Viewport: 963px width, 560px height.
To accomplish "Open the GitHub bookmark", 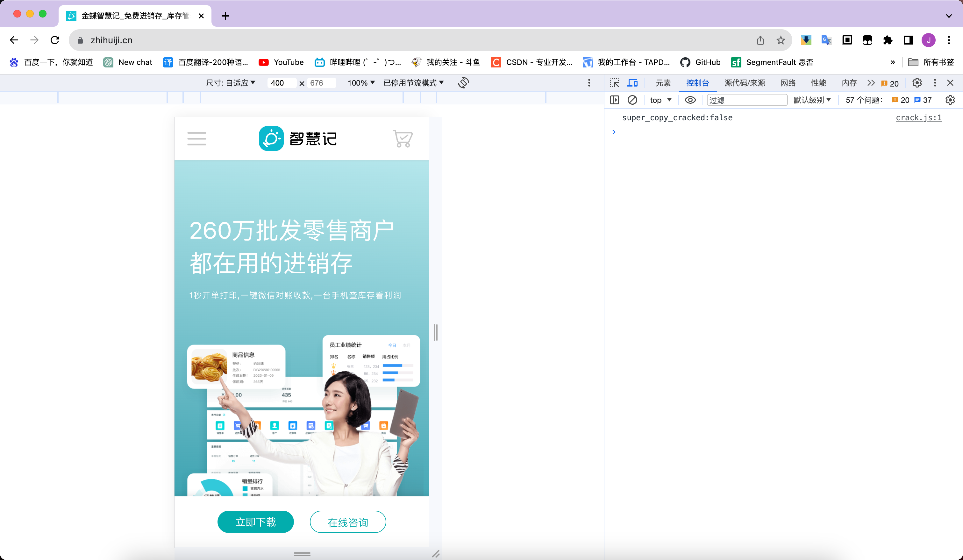I will pyautogui.click(x=701, y=62).
